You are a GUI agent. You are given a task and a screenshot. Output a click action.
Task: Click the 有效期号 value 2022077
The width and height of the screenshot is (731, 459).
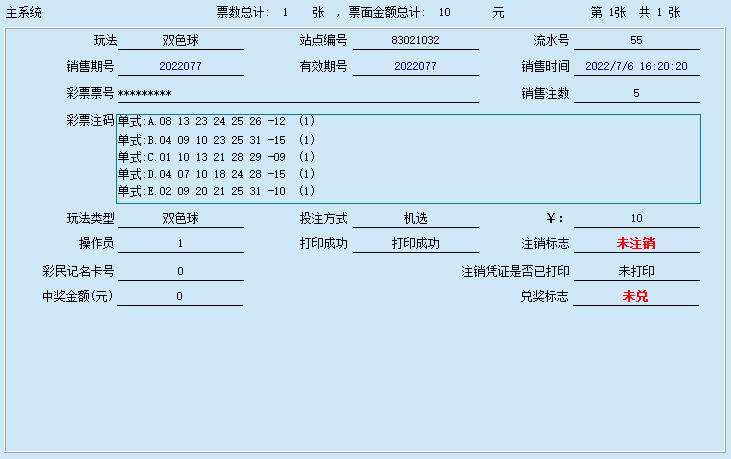coord(415,66)
